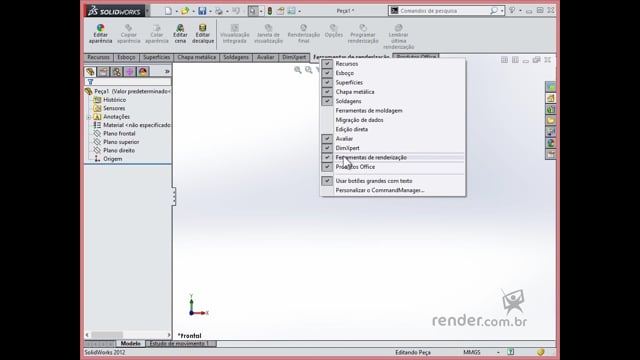Select Histórico in the feature tree
This screenshot has width=640, height=360.
pyautogui.click(x=114, y=100)
